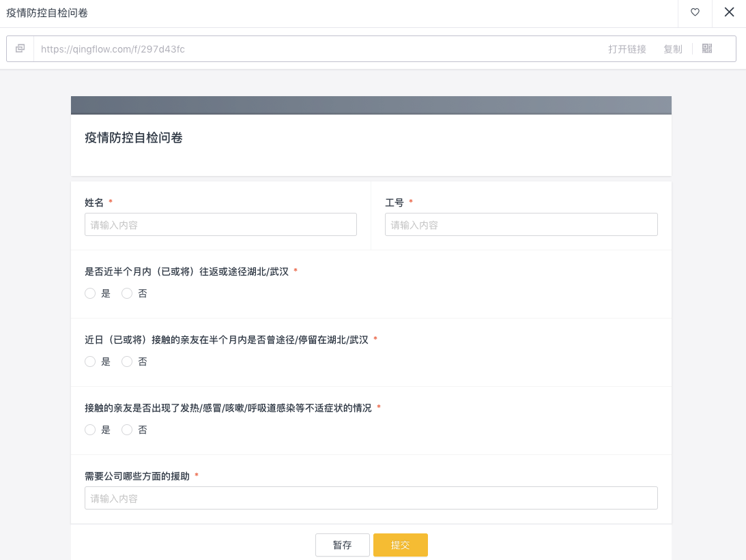This screenshot has height=560, width=746.
Task: Close the questionnaire preview with X
Action: pos(729,12)
